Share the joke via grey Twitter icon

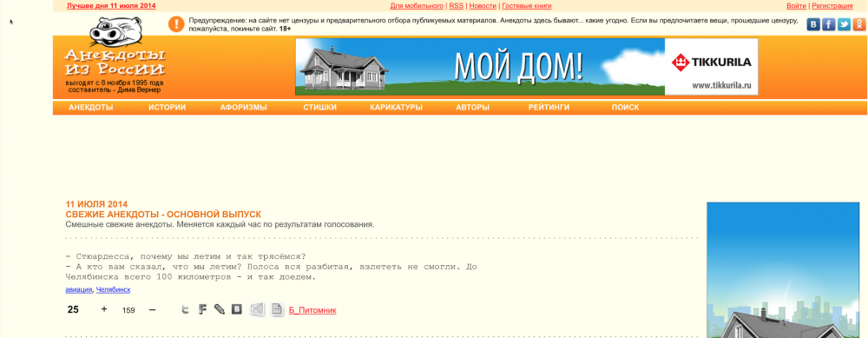click(186, 309)
